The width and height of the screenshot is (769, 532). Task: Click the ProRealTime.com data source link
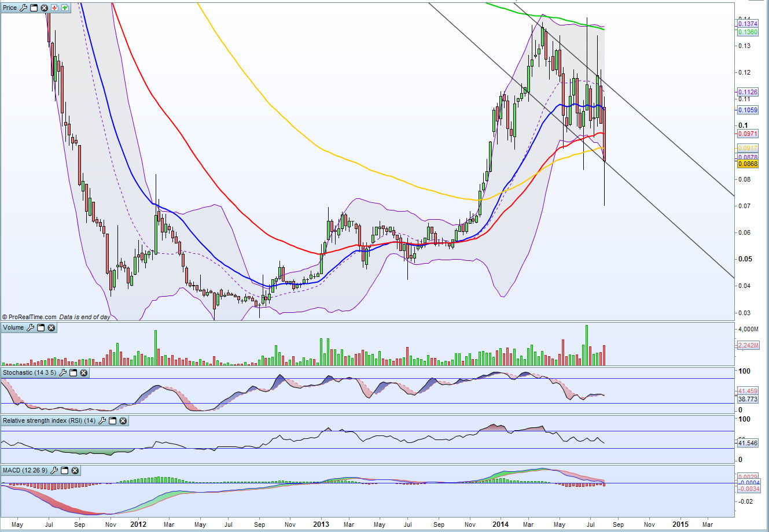[32, 316]
